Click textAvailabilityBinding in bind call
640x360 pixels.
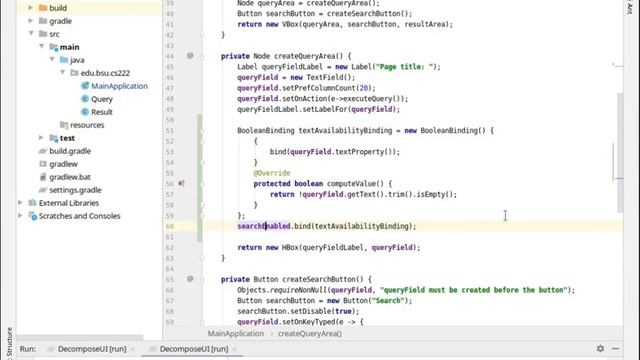[363, 226]
